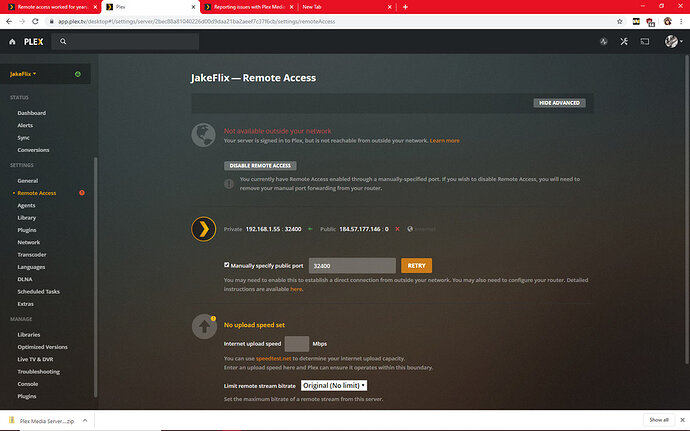690x431 pixels.
Task: Click the Plex chevron connection icon
Action: click(x=203, y=229)
